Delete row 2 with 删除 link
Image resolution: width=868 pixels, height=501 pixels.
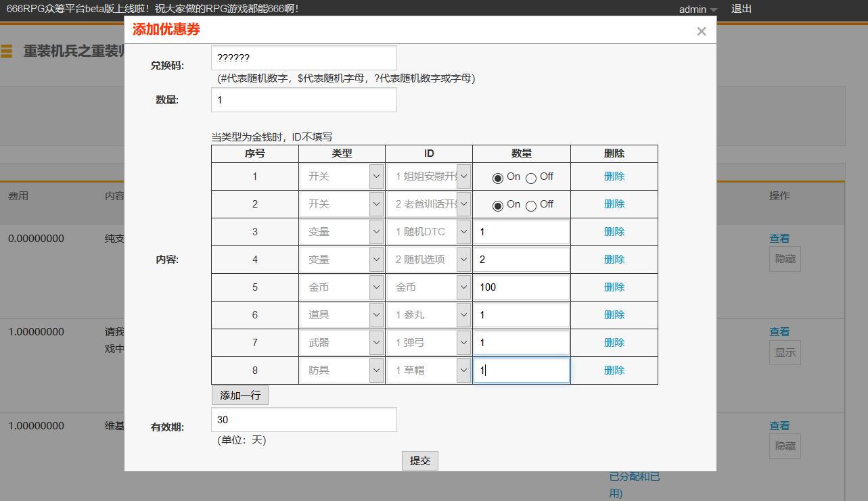(614, 204)
